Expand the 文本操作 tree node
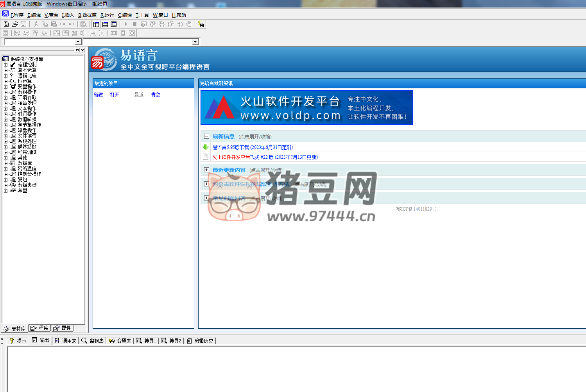The height and width of the screenshot is (392, 586). 6,109
